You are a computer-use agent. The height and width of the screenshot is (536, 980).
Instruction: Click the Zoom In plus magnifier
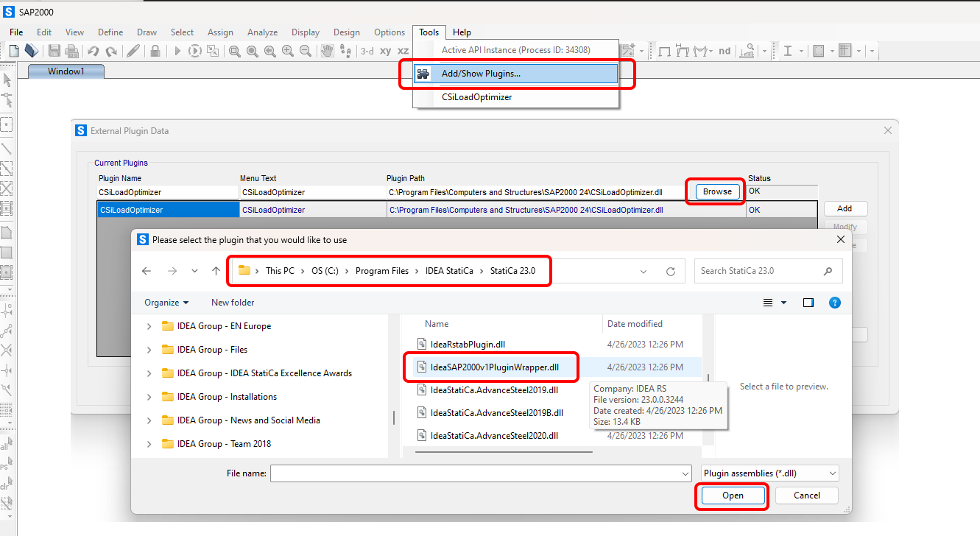coord(288,51)
